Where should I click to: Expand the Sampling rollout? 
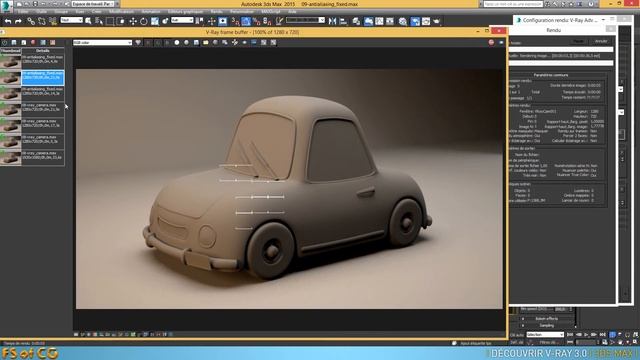[x=546, y=325]
